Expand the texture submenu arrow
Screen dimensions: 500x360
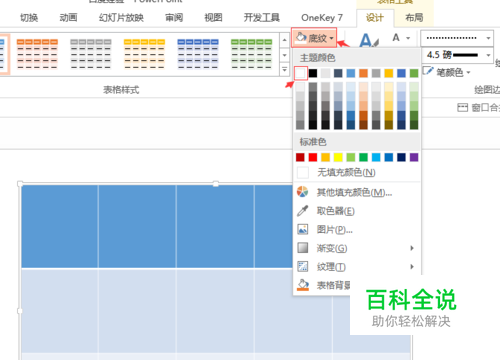point(412,267)
